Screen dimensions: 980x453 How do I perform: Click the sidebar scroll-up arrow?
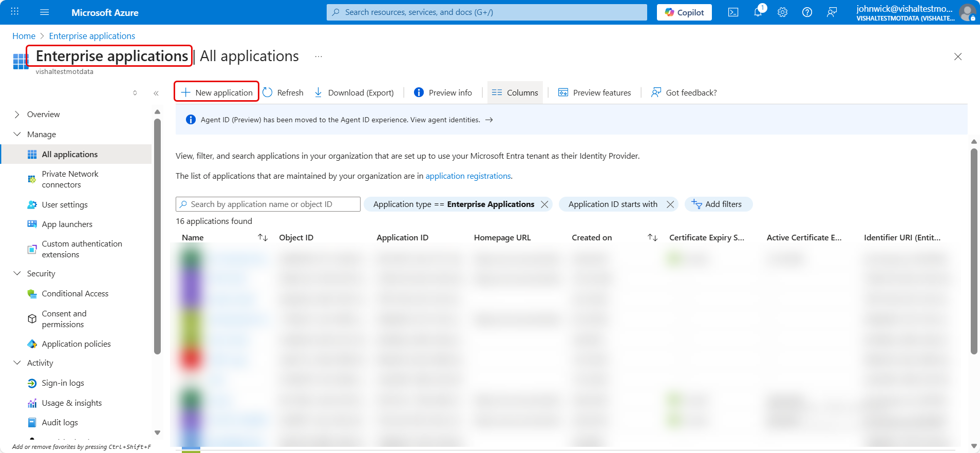(157, 111)
